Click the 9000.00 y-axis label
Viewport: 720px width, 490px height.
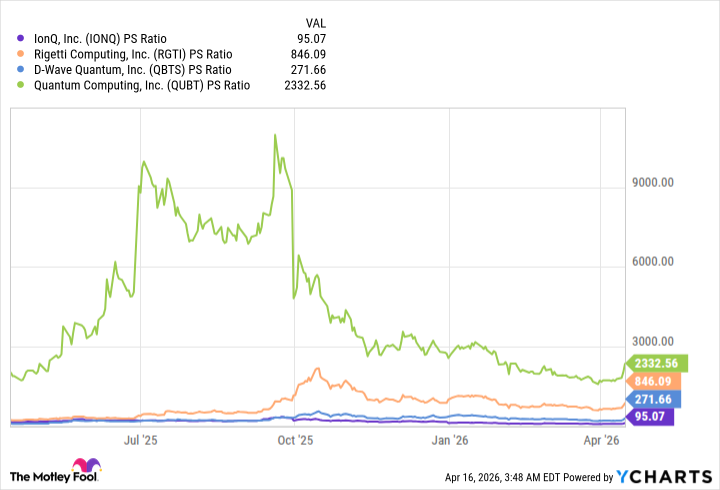pyautogui.click(x=657, y=183)
